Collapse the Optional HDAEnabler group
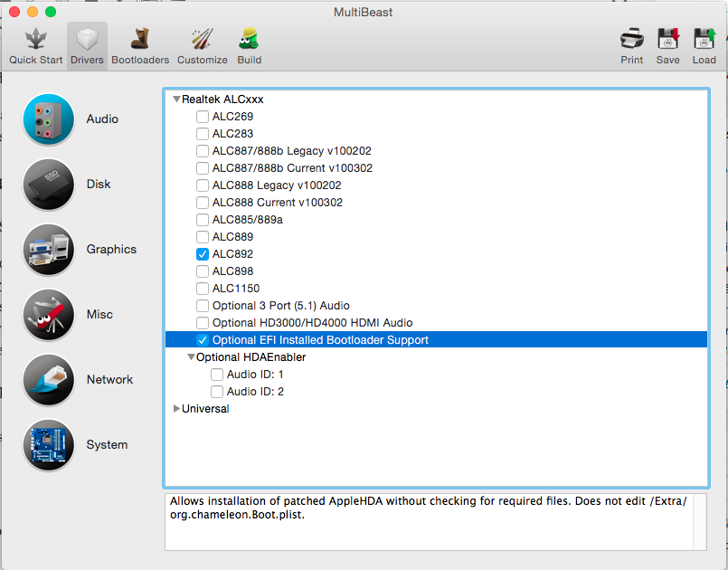The image size is (728, 570). click(x=191, y=356)
